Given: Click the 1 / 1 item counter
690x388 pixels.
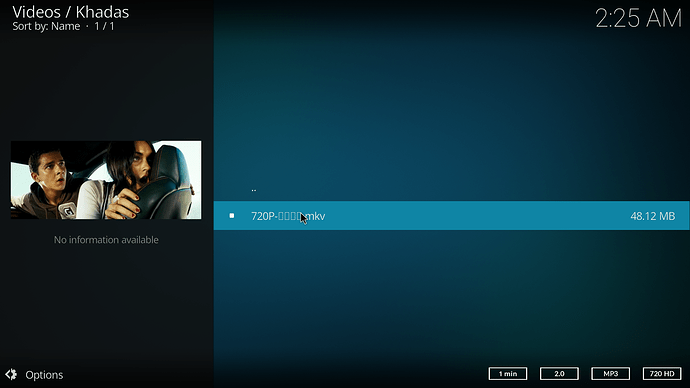Looking at the screenshot, I should (104, 26).
